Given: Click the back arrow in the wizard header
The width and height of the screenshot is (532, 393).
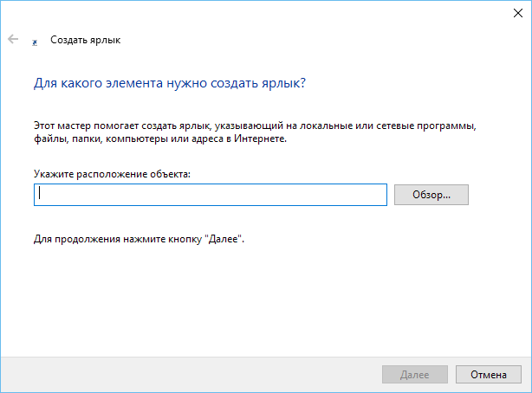Looking at the screenshot, I should (13, 39).
